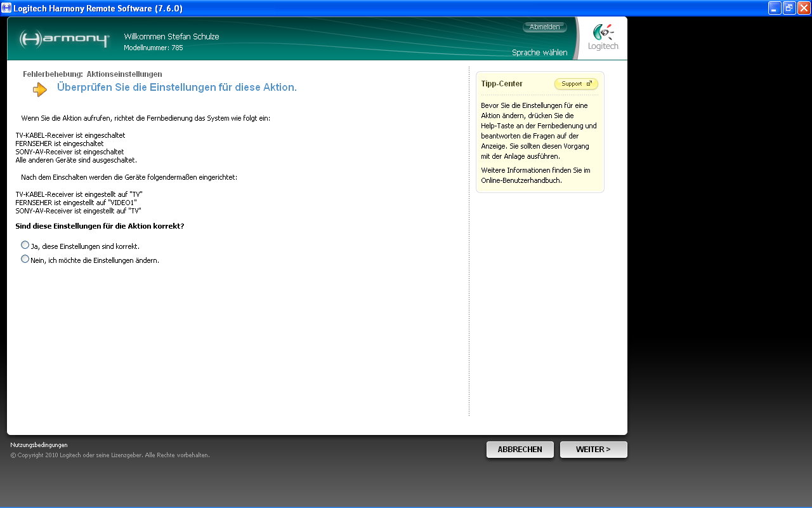Open the Nutzungsbedingungen terms link

coord(39,445)
